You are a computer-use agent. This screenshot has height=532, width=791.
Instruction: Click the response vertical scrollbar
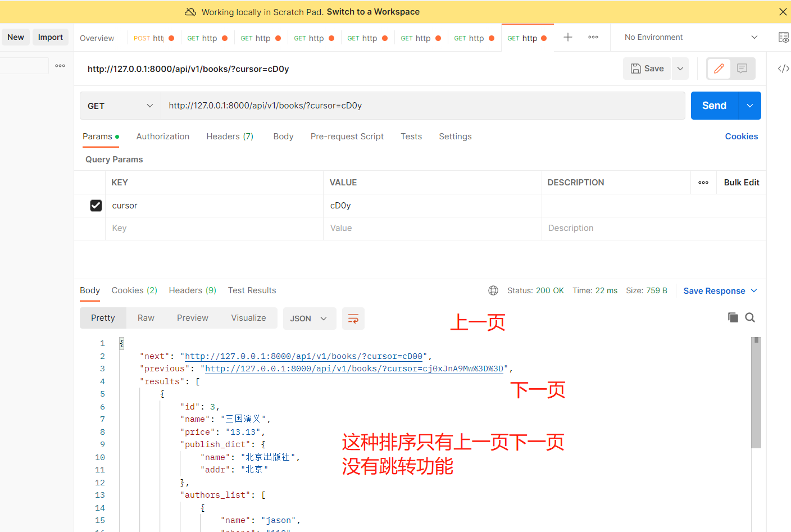(756, 393)
